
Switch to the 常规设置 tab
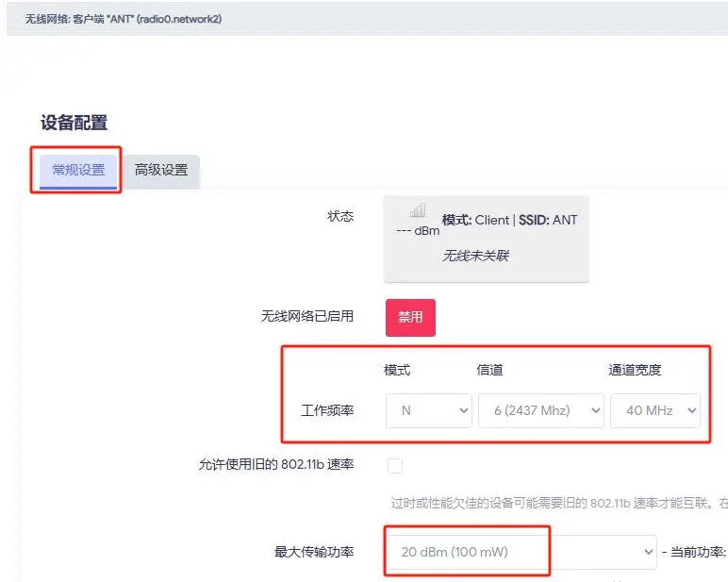(x=78, y=170)
